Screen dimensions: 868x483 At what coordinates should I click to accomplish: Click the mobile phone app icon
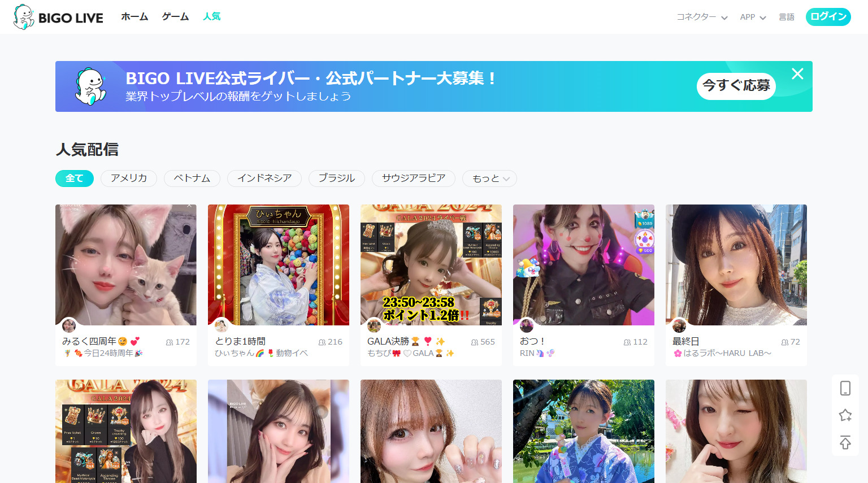pyautogui.click(x=845, y=388)
